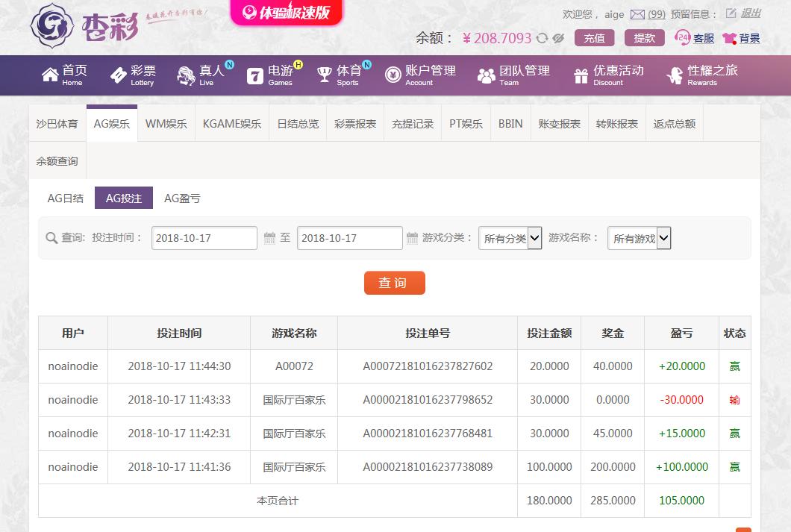
Task: Hide the balance with eye icon
Action: [557, 39]
